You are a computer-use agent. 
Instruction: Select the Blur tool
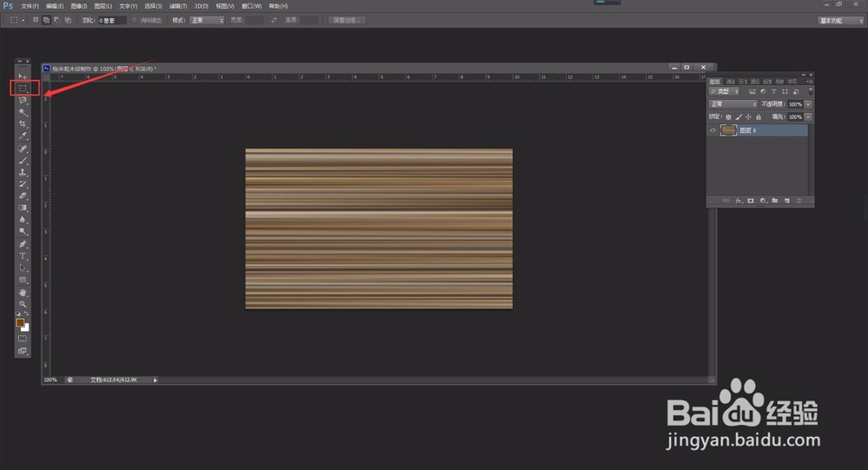click(23, 220)
